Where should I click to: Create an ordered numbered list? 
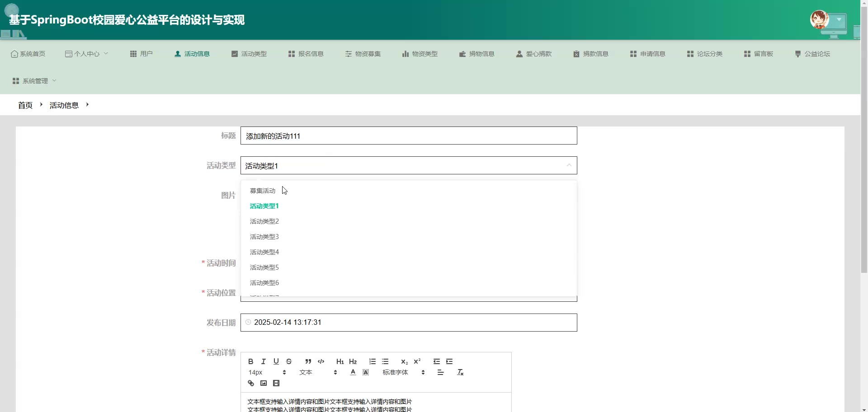coord(373,361)
